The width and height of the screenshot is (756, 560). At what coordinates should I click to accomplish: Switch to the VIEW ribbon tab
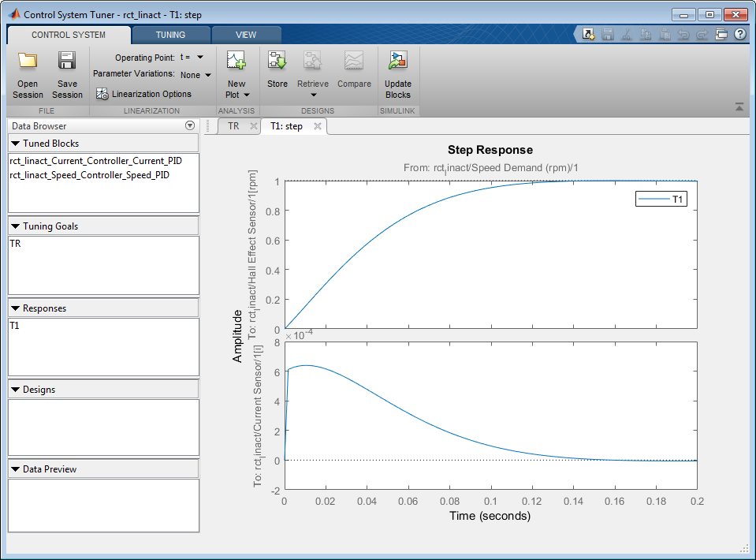246,35
